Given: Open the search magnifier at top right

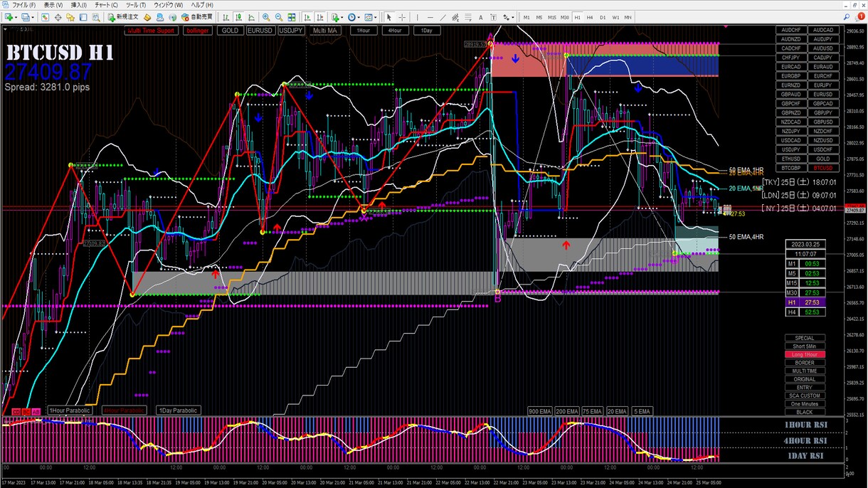Looking at the screenshot, I should pos(847,17).
